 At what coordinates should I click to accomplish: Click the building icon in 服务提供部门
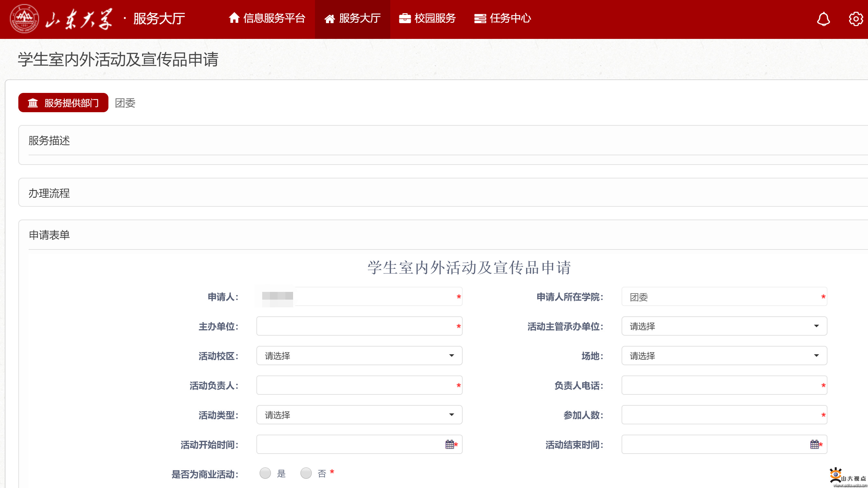[33, 103]
